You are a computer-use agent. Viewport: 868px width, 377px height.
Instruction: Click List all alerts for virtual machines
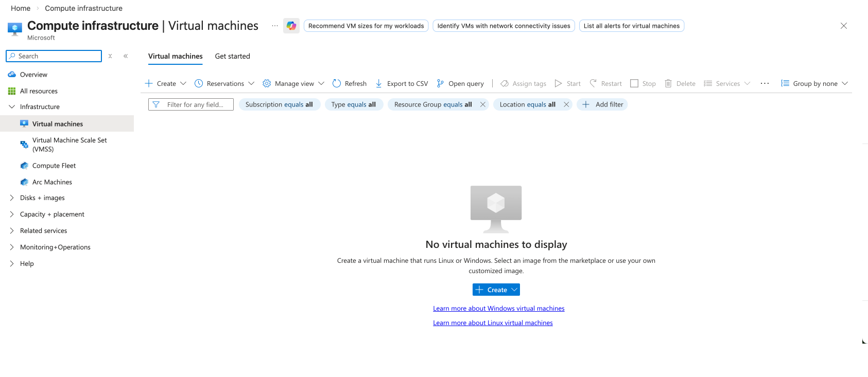(632, 26)
